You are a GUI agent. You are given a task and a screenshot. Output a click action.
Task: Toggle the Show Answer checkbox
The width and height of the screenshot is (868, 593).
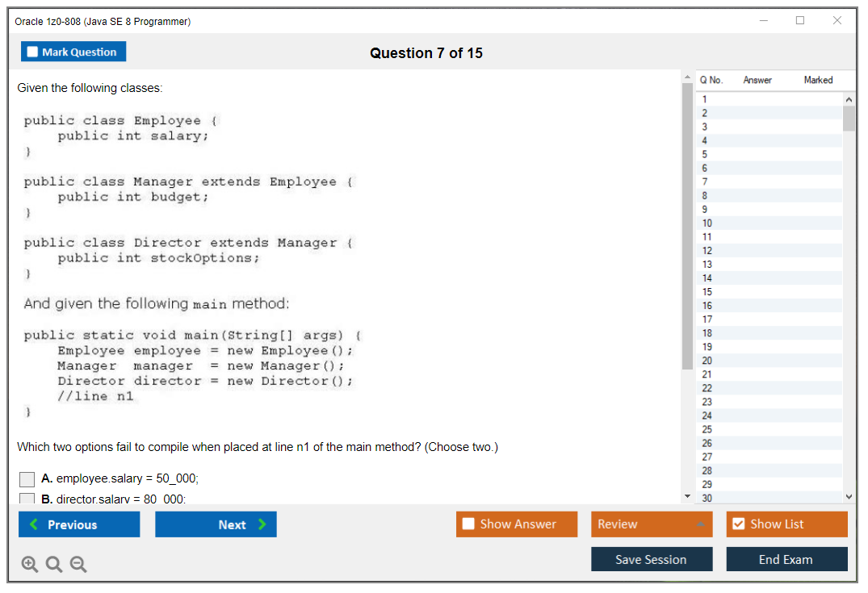(469, 524)
